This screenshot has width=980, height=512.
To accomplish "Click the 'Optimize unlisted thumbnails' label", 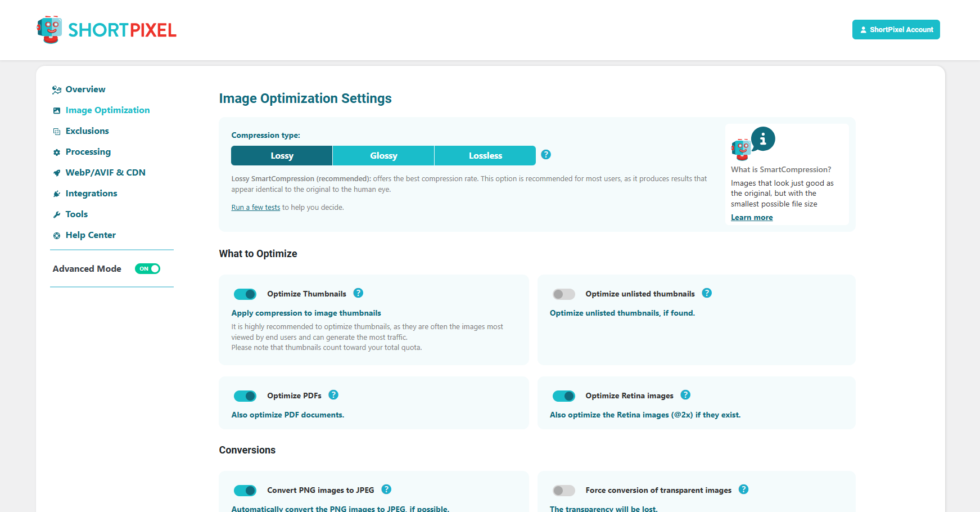I will pos(640,294).
